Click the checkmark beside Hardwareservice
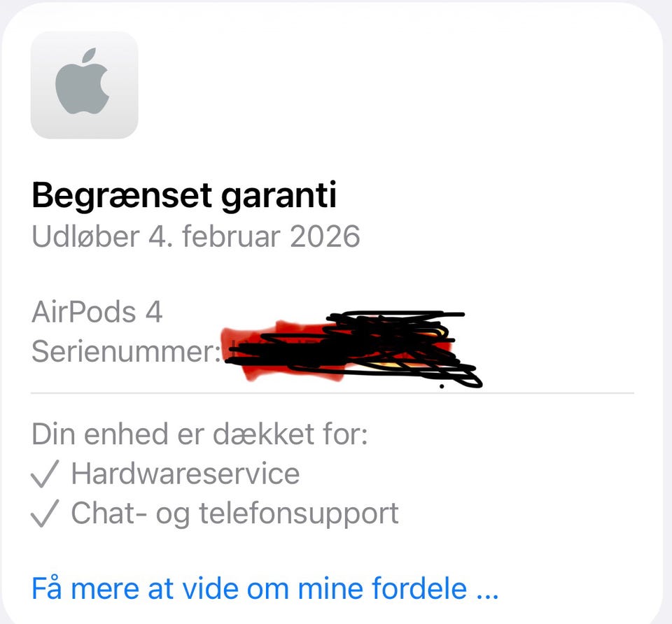 pos(45,474)
